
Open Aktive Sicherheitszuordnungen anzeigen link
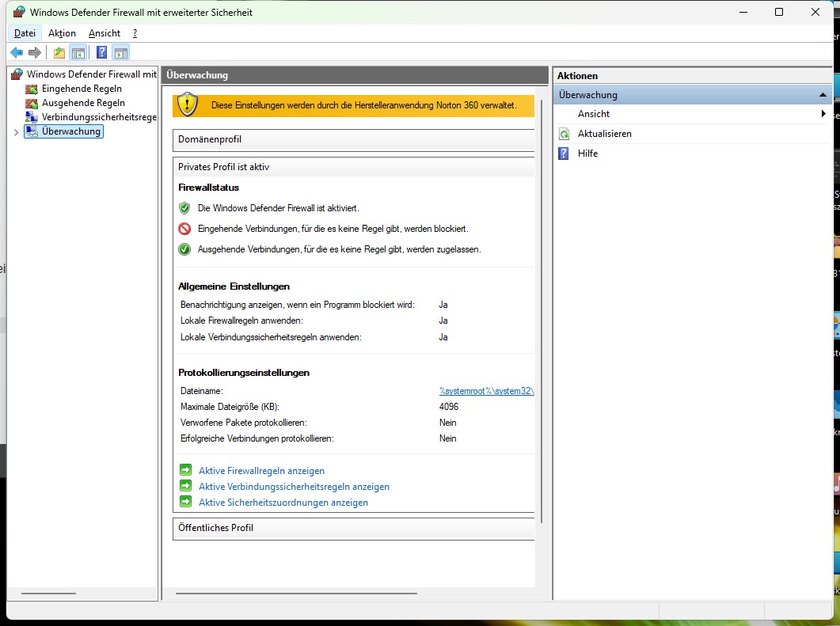[283, 503]
